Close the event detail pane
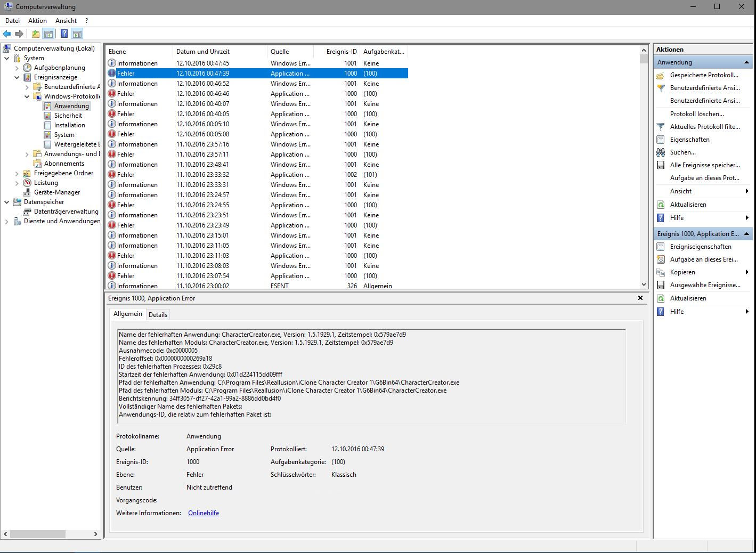 point(640,298)
